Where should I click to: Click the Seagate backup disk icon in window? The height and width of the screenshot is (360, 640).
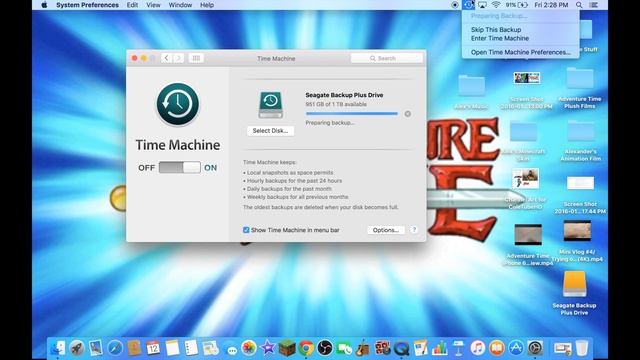(270, 104)
